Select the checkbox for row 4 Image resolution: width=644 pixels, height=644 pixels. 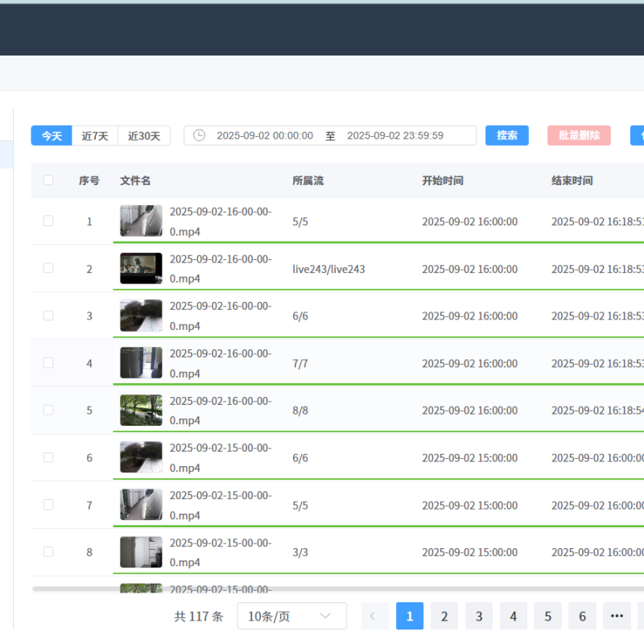(x=48, y=363)
